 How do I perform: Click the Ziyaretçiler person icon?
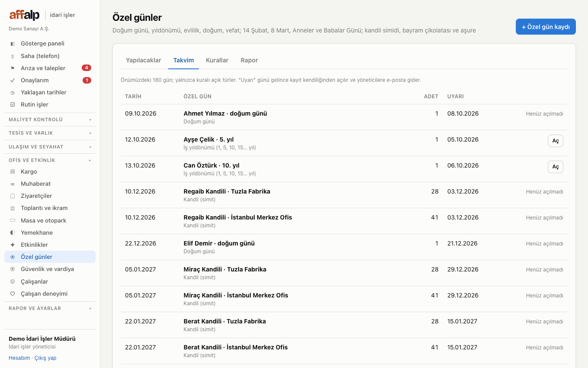13,196
